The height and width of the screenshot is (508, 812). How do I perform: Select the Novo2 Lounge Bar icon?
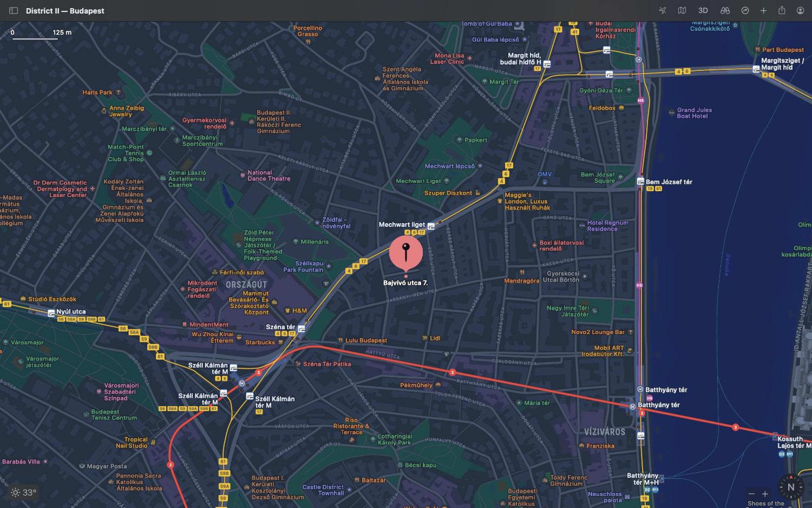coord(630,332)
